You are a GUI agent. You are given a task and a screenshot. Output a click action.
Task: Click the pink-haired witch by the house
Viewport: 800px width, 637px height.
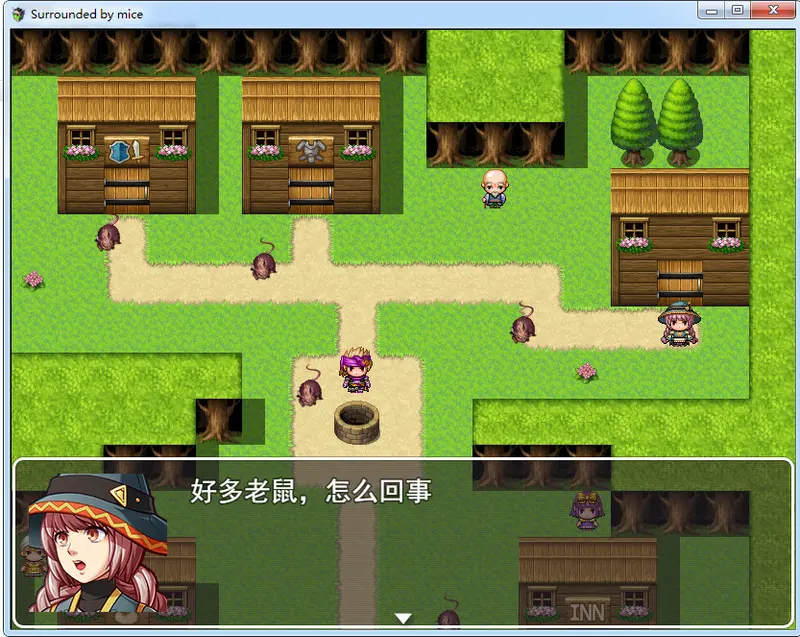pos(679,323)
